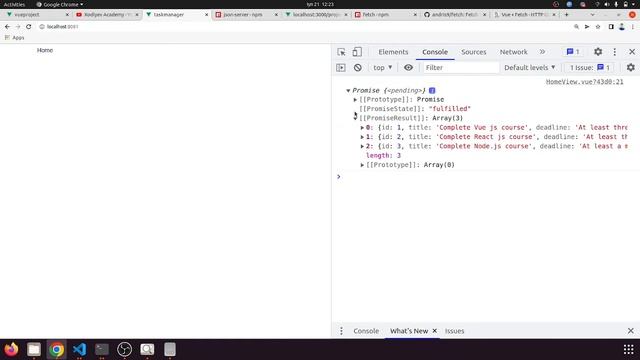Open Visual Studio Code from the dock
The height and width of the screenshot is (360, 640).
click(79, 349)
